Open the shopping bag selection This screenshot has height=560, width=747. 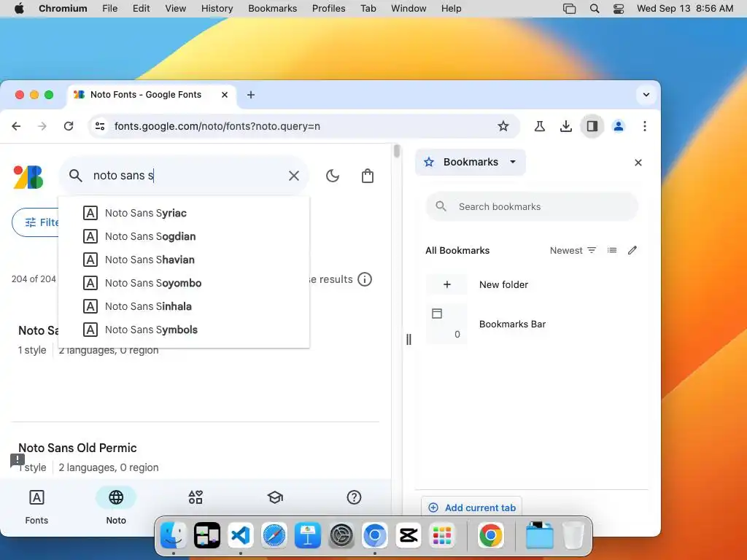coord(368,176)
